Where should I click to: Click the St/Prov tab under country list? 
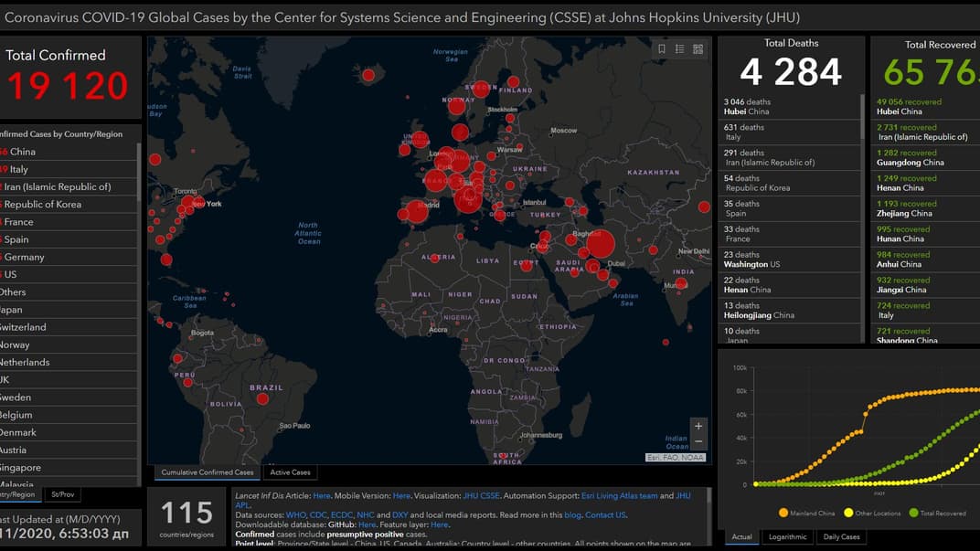click(x=62, y=494)
